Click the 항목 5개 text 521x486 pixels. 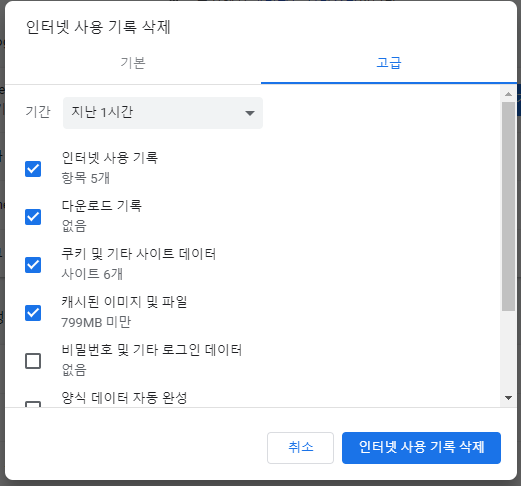tap(86, 178)
